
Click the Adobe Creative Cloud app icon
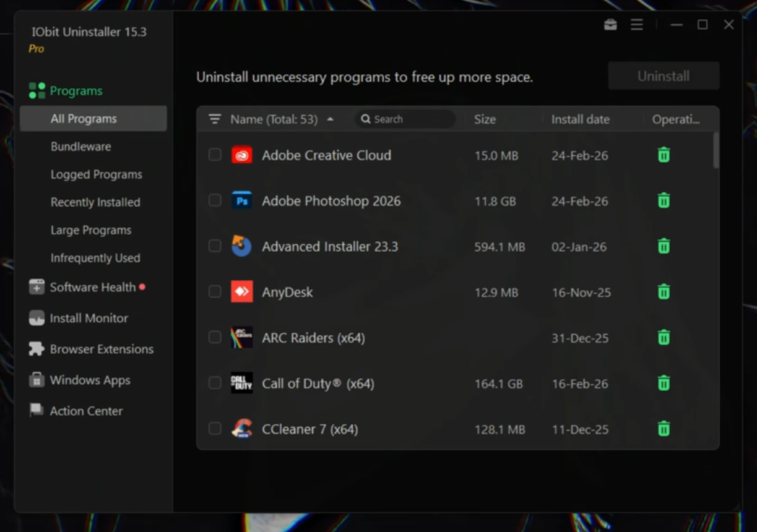[x=241, y=155]
